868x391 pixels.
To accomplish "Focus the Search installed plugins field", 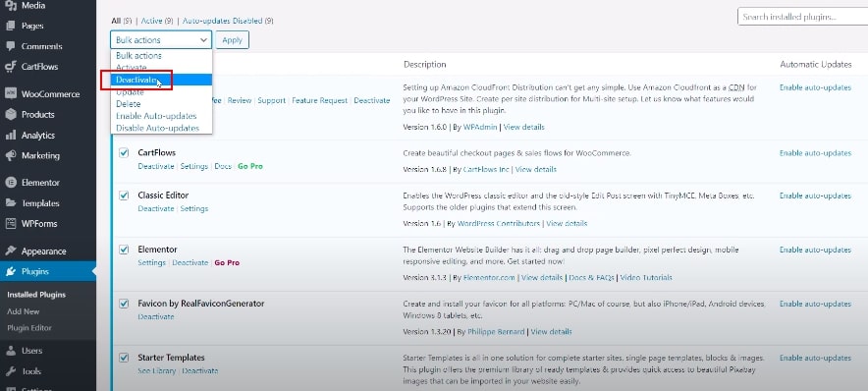I will [802, 17].
